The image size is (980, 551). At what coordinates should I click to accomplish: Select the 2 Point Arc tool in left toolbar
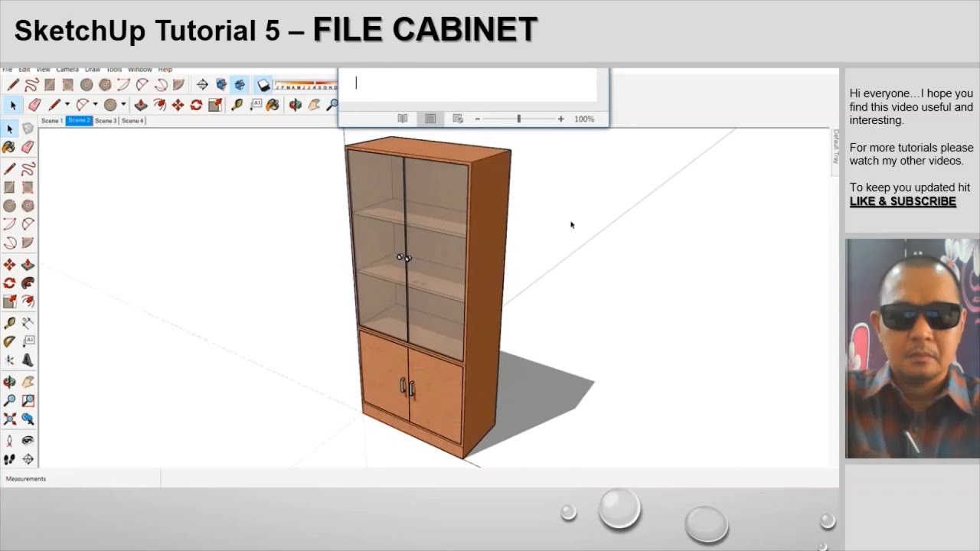click(28, 224)
